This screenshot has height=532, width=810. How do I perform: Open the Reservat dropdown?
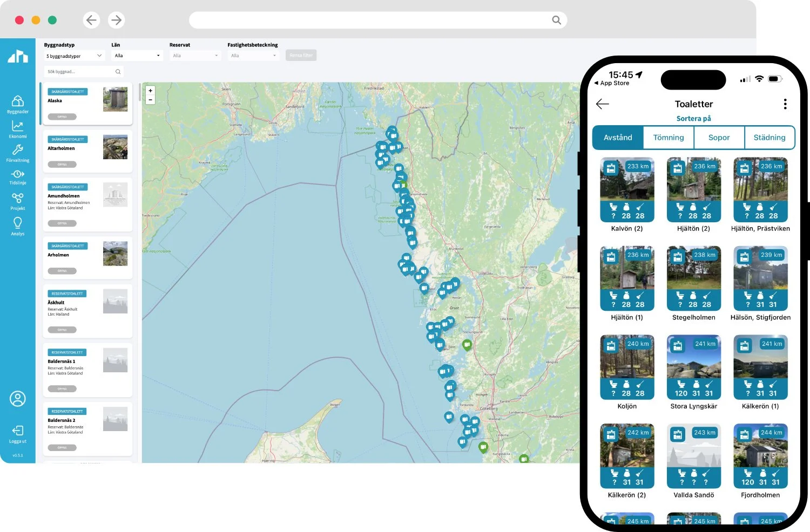click(195, 56)
